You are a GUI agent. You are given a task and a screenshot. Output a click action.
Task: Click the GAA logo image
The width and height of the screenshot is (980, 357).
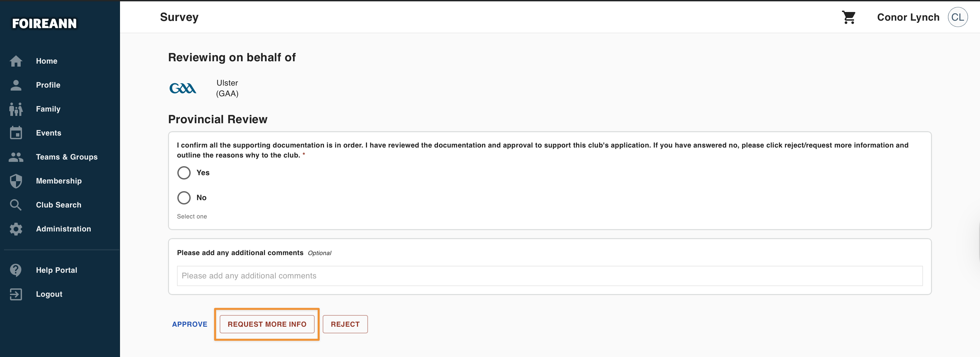point(183,89)
